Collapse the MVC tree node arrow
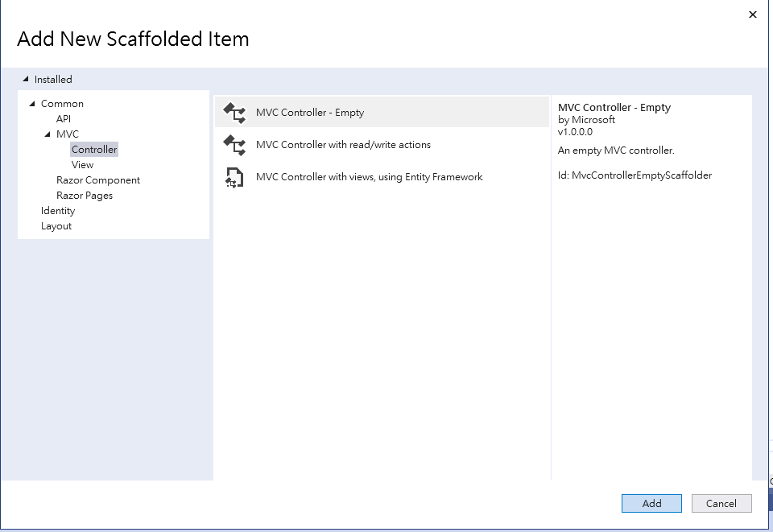The width and height of the screenshot is (773, 532). (48, 134)
